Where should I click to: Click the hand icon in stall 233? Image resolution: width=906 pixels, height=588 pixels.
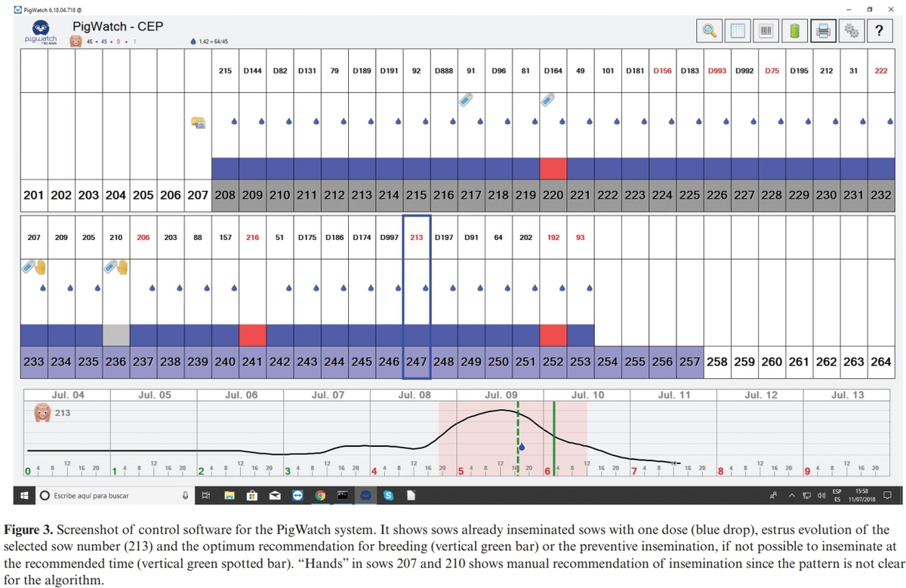42,268
